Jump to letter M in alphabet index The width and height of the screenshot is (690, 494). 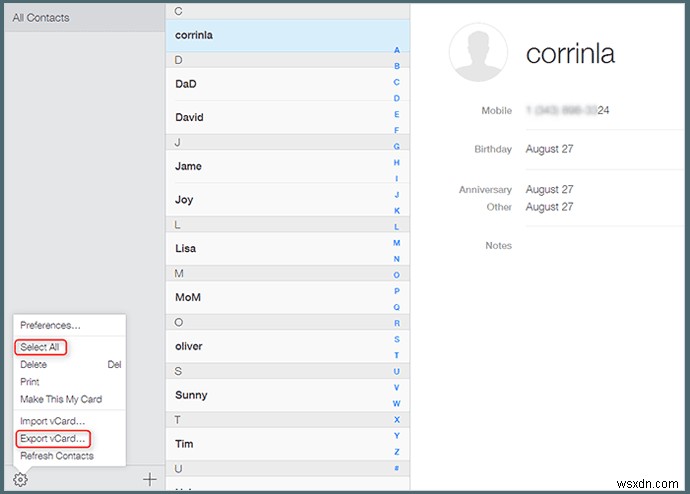[x=397, y=243]
